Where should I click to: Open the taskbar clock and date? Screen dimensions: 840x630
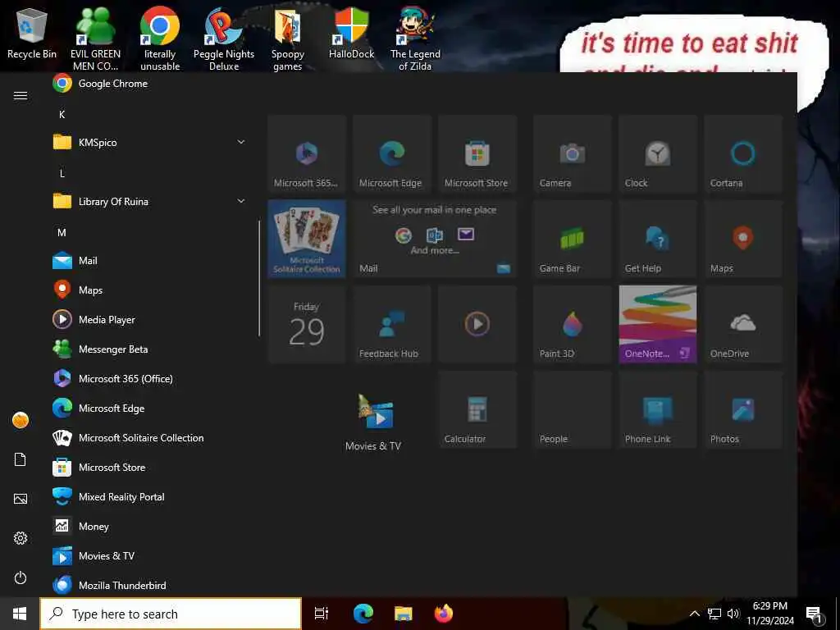[x=770, y=614]
